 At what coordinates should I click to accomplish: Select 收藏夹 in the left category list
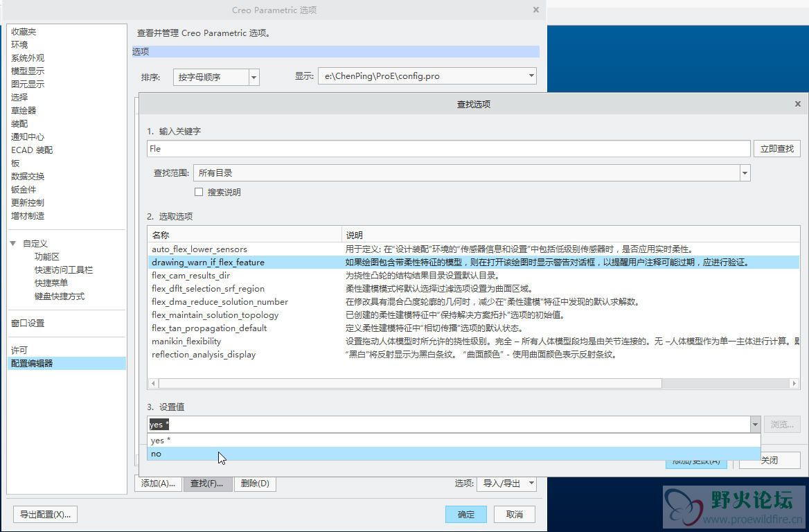click(24, 31)
